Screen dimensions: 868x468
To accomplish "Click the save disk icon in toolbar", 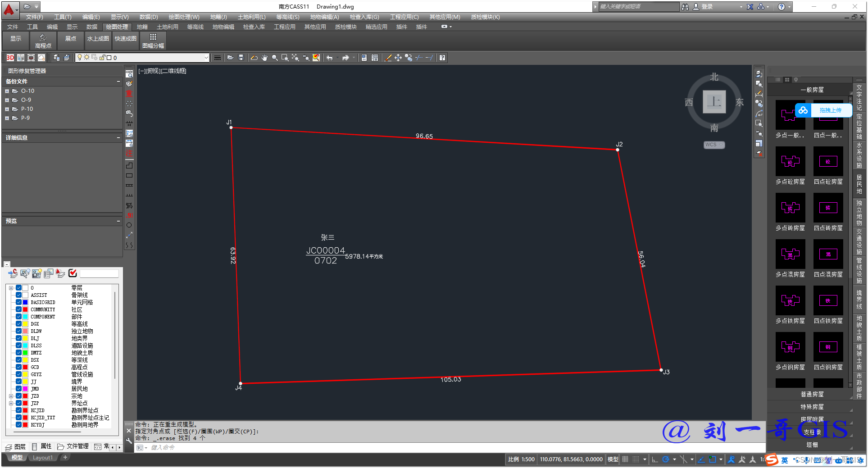I will (241, 58).
